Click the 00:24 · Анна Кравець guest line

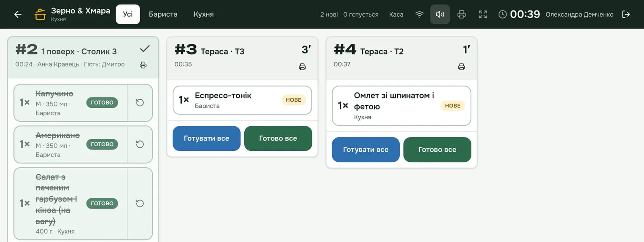point(70,64)
